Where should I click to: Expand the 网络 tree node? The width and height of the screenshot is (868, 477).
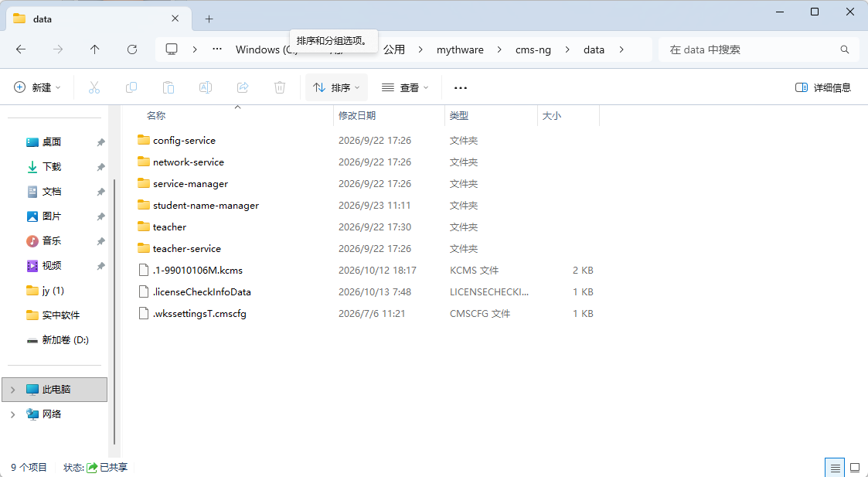(12, 414)
